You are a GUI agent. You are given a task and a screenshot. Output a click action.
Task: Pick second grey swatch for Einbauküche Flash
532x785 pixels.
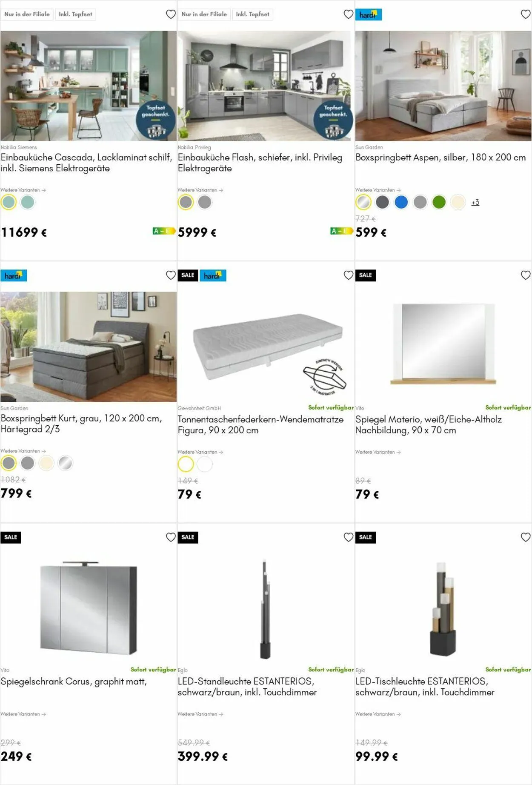pos(205,202)
